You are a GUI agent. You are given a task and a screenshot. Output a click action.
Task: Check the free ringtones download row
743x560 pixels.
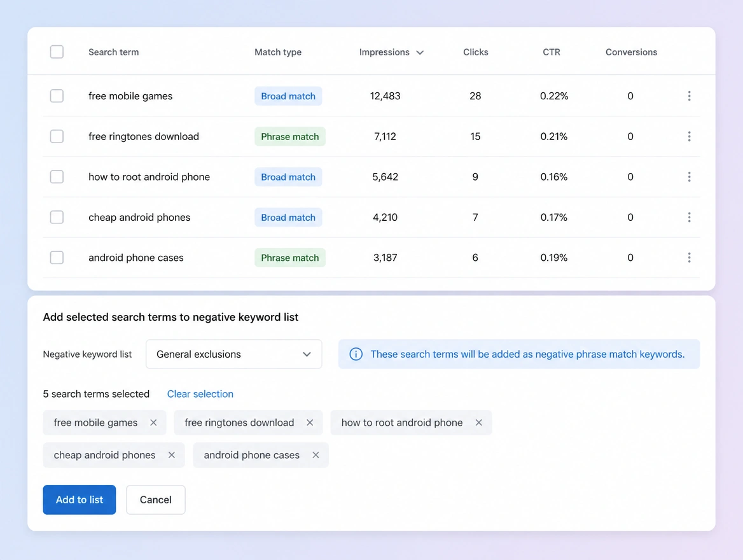[57, 137]
